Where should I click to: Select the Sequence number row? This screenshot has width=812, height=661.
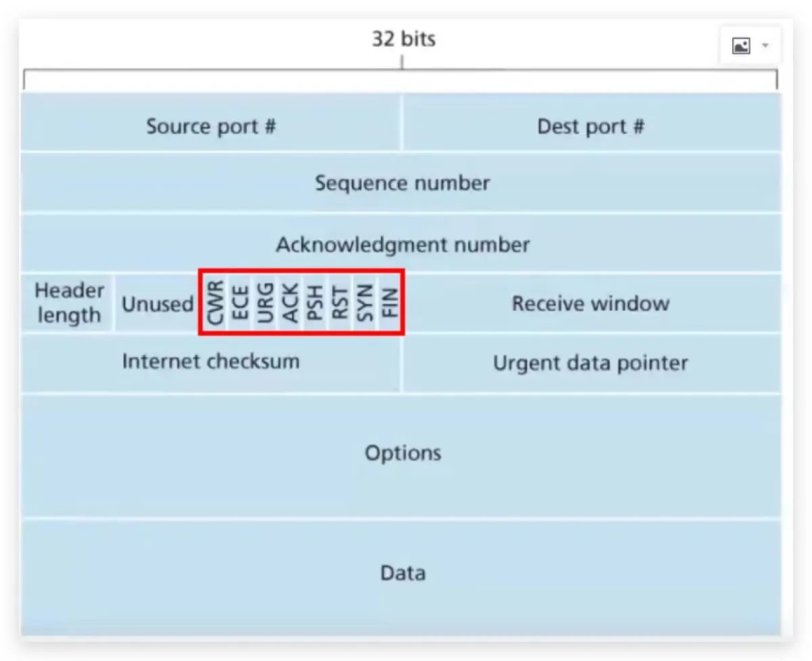[x=402, y=183]
